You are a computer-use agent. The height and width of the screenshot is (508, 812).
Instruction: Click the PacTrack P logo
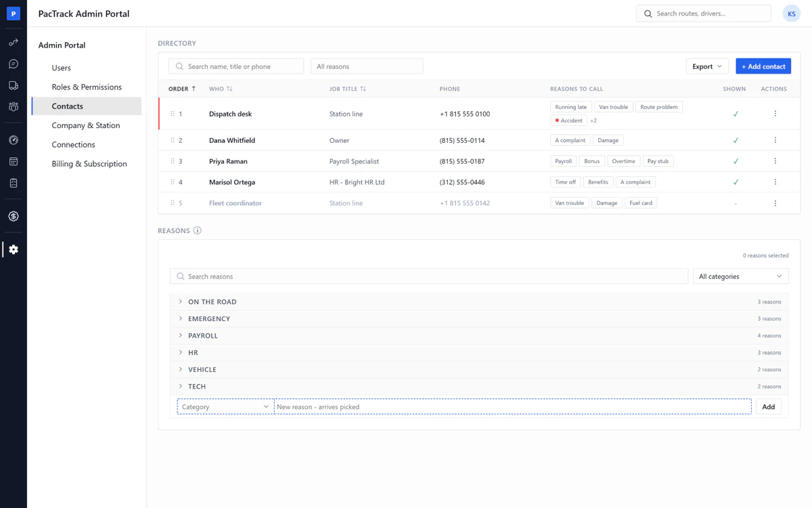pos(13,14)
